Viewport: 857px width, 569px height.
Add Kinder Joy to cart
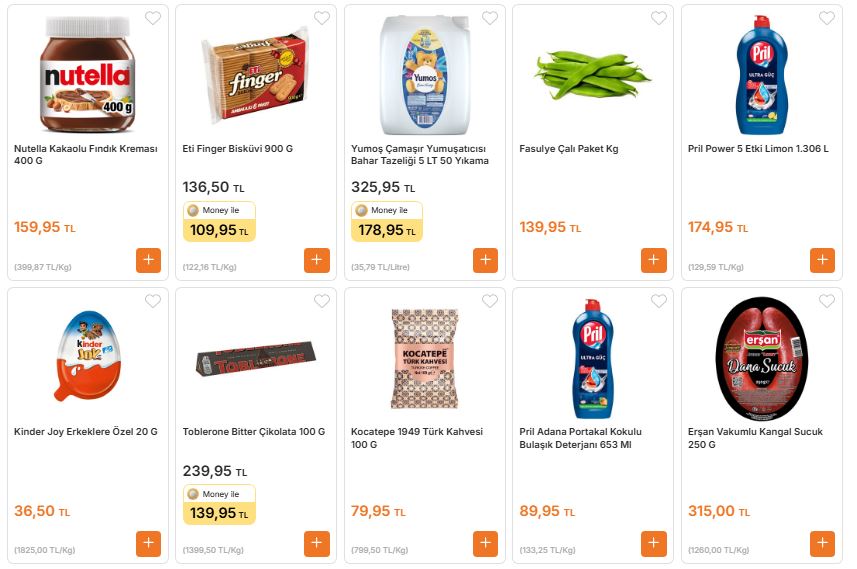[x=148, y=543]
